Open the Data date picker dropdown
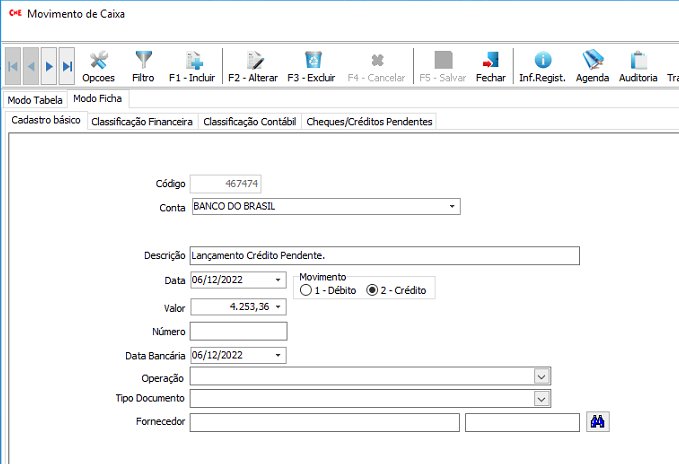The height and width of the screenshot is (464, 679). coord(278,280)
